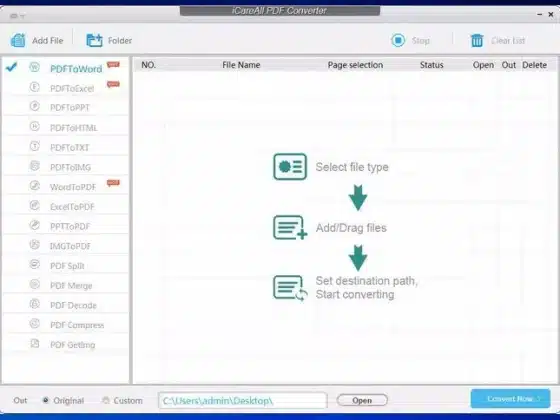
Task: Choose the WordToPDF option
Action: pos(73,187)
